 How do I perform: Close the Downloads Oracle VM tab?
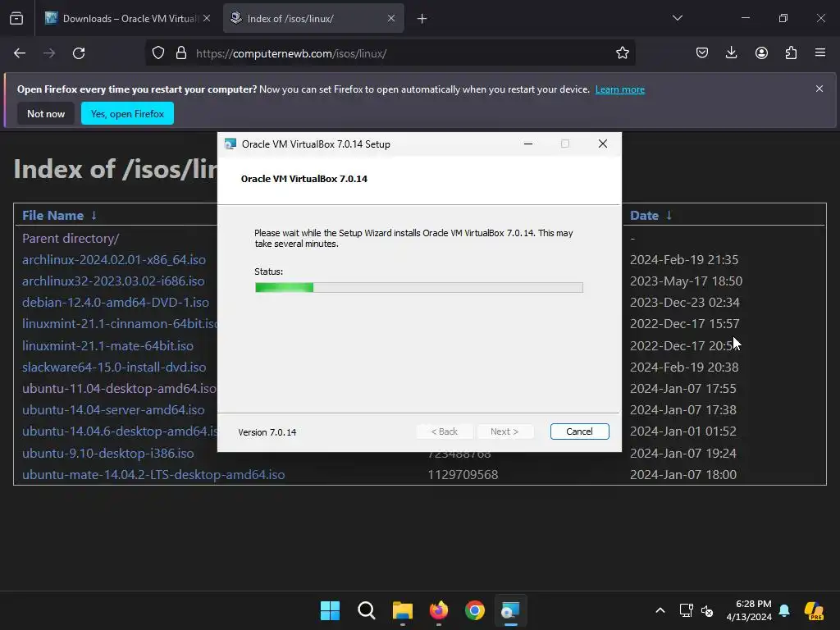click(x=207, y=19)
